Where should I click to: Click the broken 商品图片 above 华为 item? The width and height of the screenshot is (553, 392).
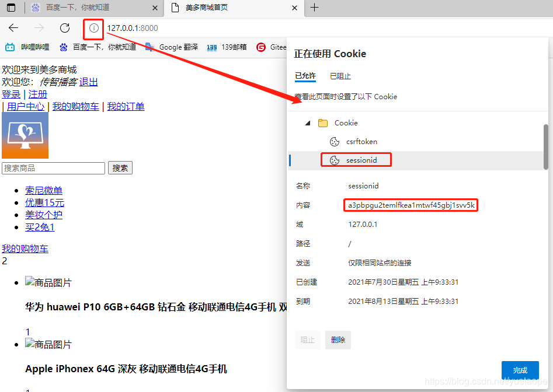click(x=48, y=282)
